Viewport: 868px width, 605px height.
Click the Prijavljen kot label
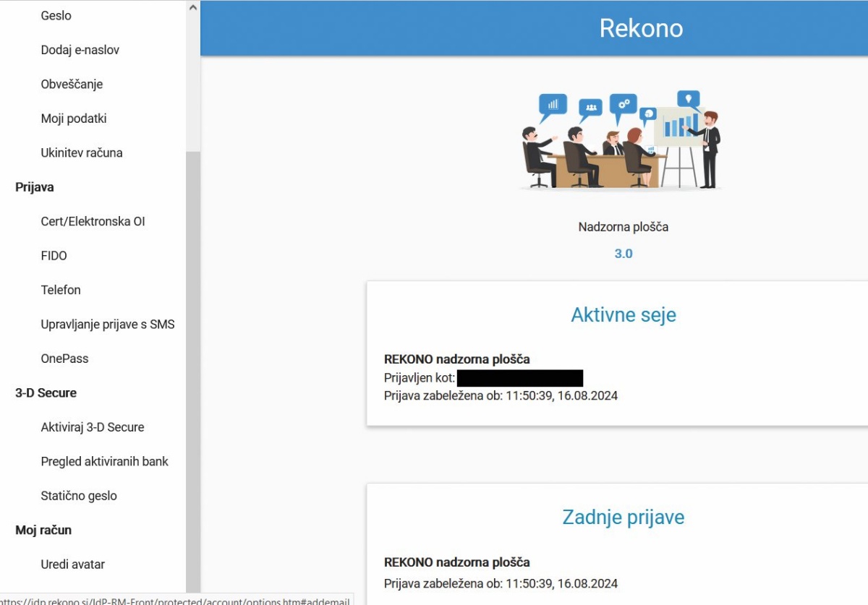(x=420, y=378)
